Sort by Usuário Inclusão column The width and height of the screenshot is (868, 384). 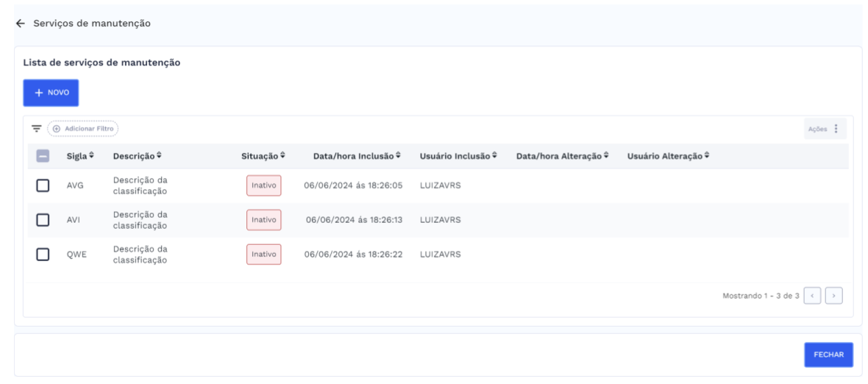494,156
